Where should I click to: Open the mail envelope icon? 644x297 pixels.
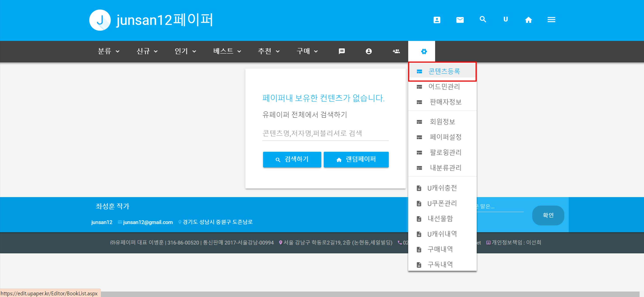coord(460,20)
